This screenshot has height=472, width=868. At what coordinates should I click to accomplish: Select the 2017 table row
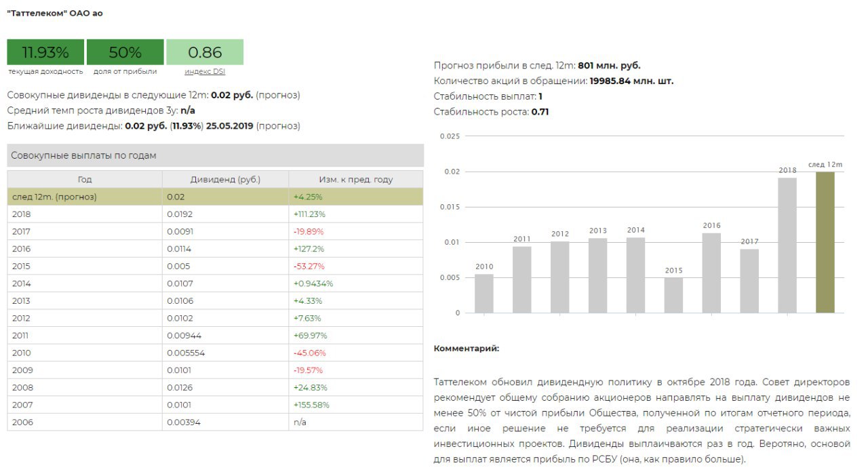pyautogui.click(x=215, y=231)
